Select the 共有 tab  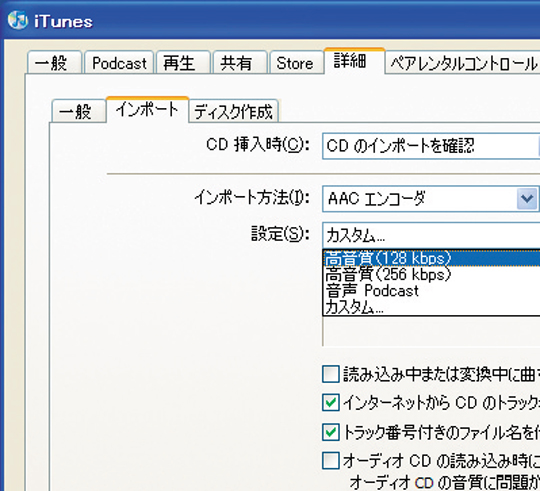240,62
